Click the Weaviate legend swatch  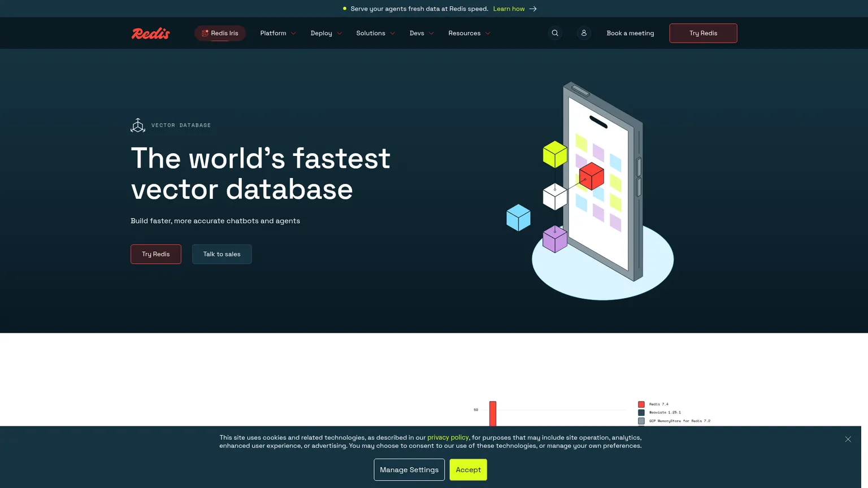click(641, 413)
